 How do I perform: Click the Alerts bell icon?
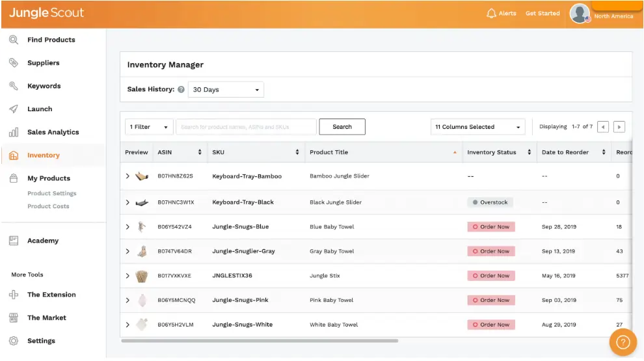pyautogui.click(x=491, y=14)
